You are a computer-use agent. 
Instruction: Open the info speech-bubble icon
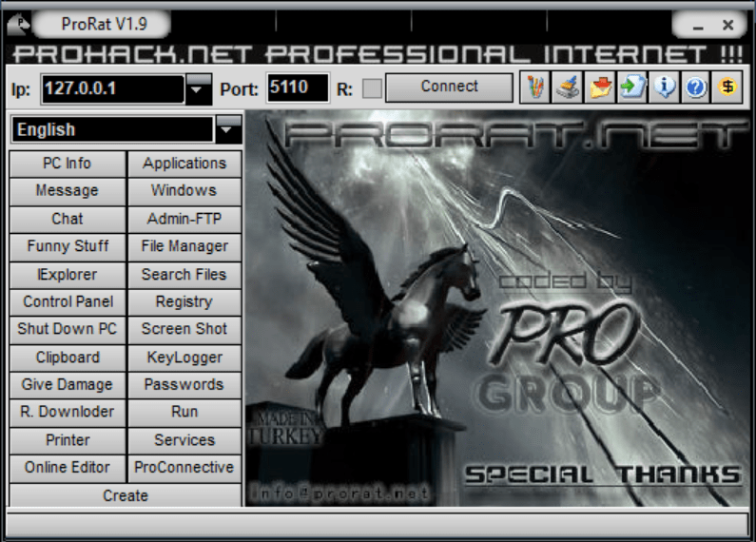(664, 87)
